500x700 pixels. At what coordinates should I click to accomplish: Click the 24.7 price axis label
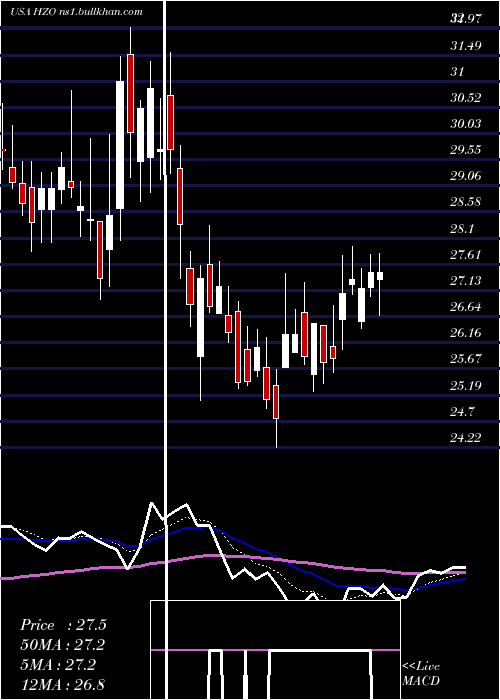coord(462,412)
